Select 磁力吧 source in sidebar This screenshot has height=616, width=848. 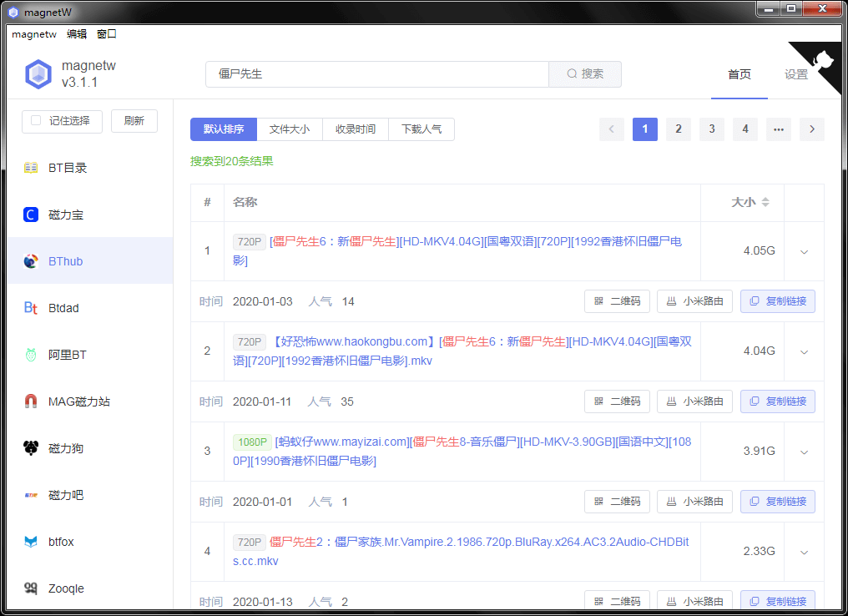90,495
